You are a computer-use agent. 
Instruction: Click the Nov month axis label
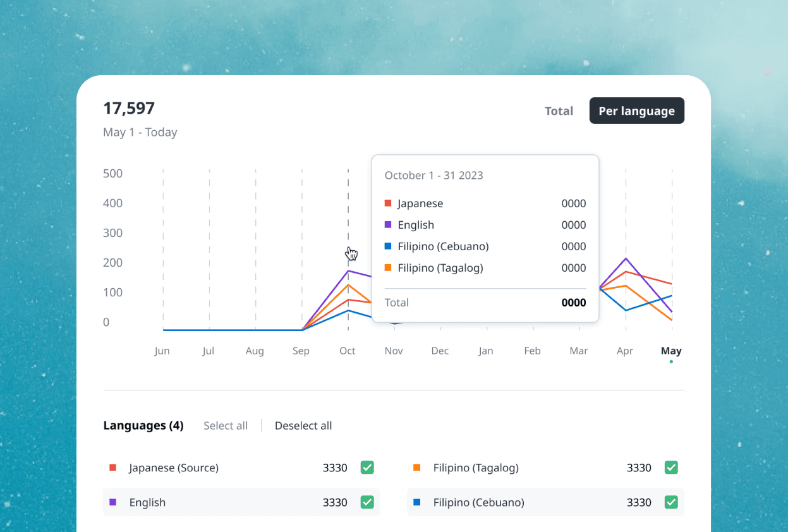pyautogui.click(x=394, y=351)
